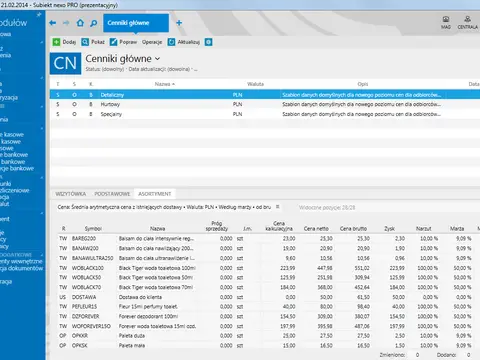Open the filter menu icon after 'od bru'

point(277,207)
